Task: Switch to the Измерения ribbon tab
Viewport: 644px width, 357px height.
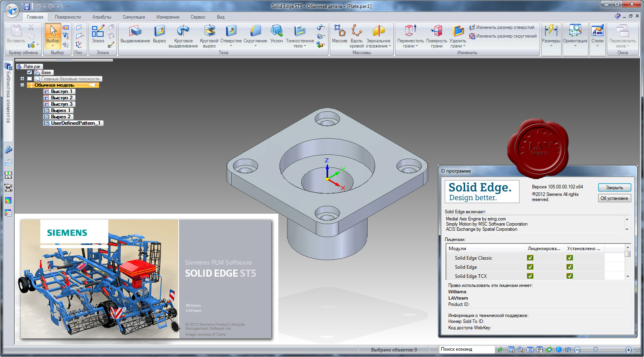Action: [168, 17]
